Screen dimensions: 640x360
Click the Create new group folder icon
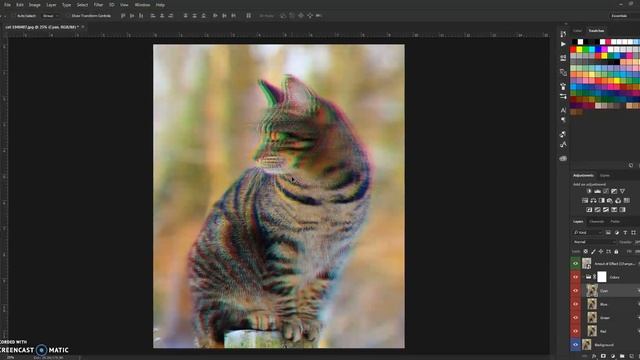(x=622, y=356)
